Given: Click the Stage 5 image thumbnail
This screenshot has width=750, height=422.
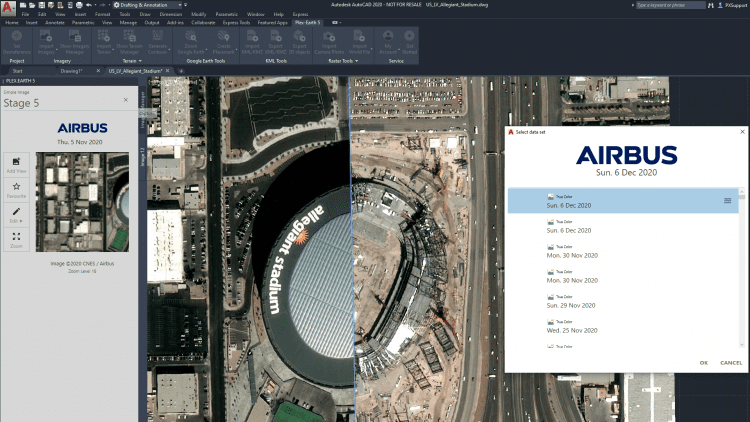Looking at the screenshot, I should 82,203.
